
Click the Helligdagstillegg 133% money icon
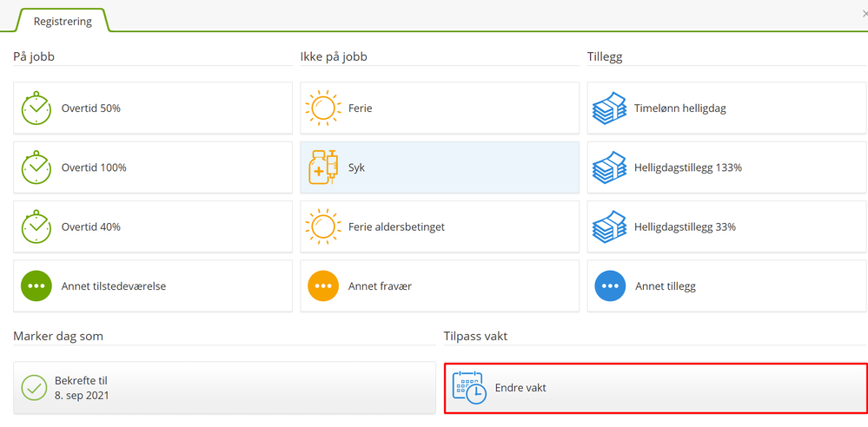610,168
